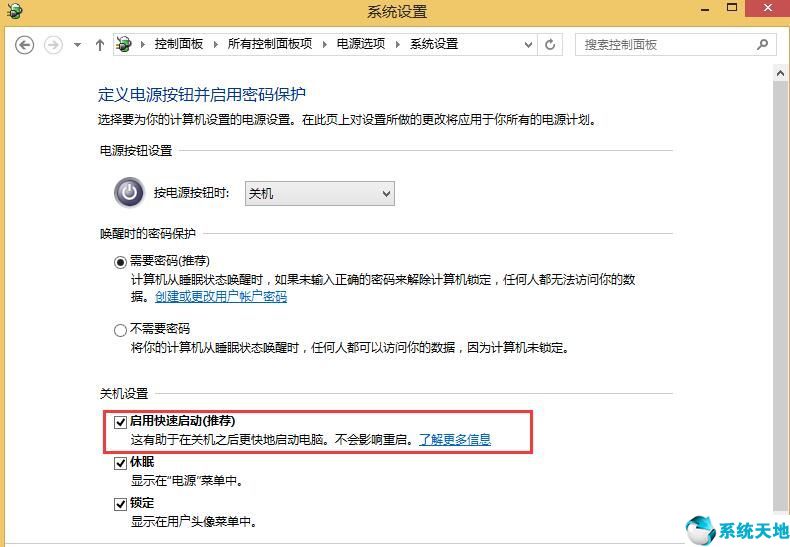
Task: Click the Control Panel icon in the address bar
Action: [124, 44]
